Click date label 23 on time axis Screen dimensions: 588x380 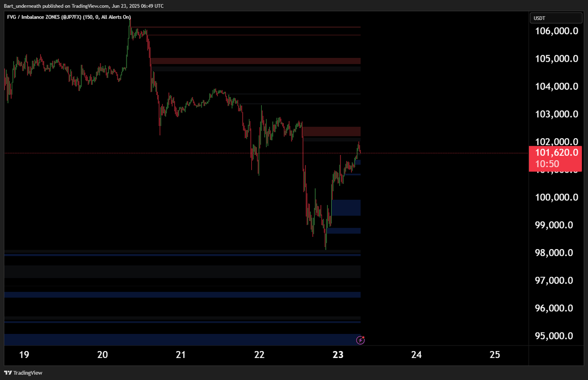click(x=338, y=355)
